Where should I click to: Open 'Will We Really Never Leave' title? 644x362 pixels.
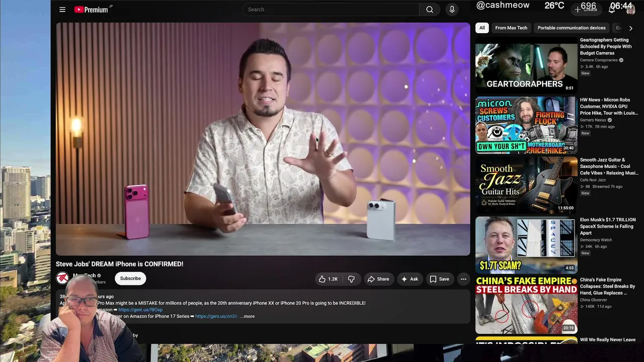(608, 340)
